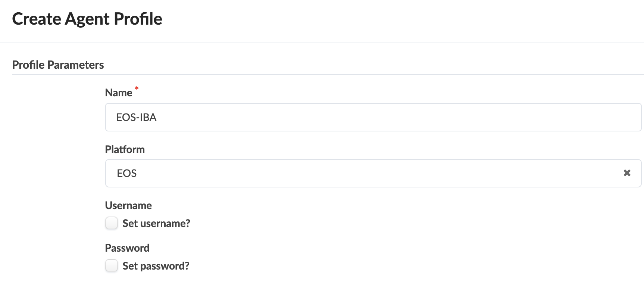Click the 'Set username?' label text
644x286 pixels.
156,223
